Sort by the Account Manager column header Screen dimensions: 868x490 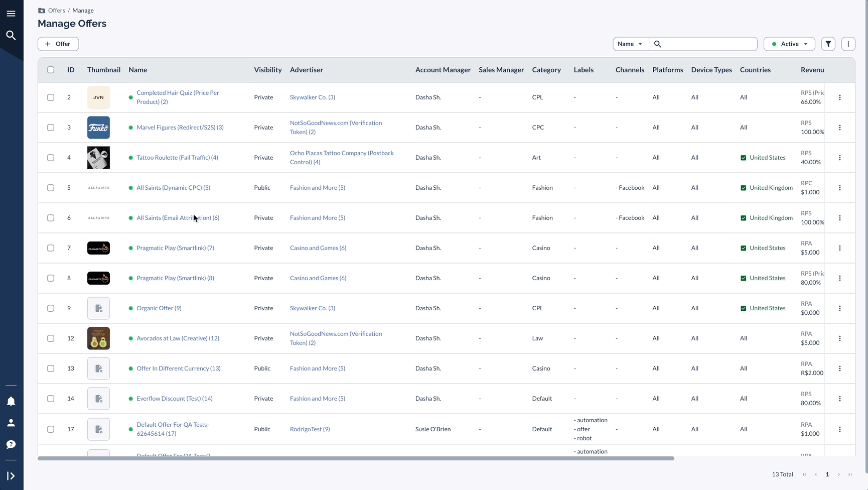pos(443,70)
